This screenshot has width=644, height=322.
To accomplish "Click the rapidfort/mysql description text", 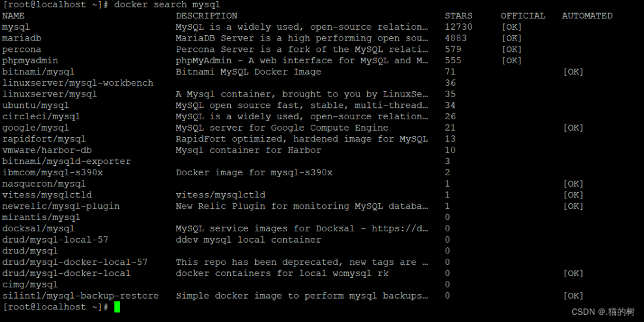I will coord(302,139).
